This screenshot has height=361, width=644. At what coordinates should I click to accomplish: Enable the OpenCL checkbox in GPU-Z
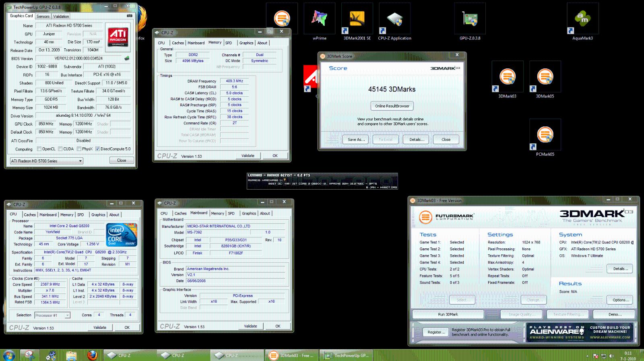pyautogui.click(x=39, y=149)
